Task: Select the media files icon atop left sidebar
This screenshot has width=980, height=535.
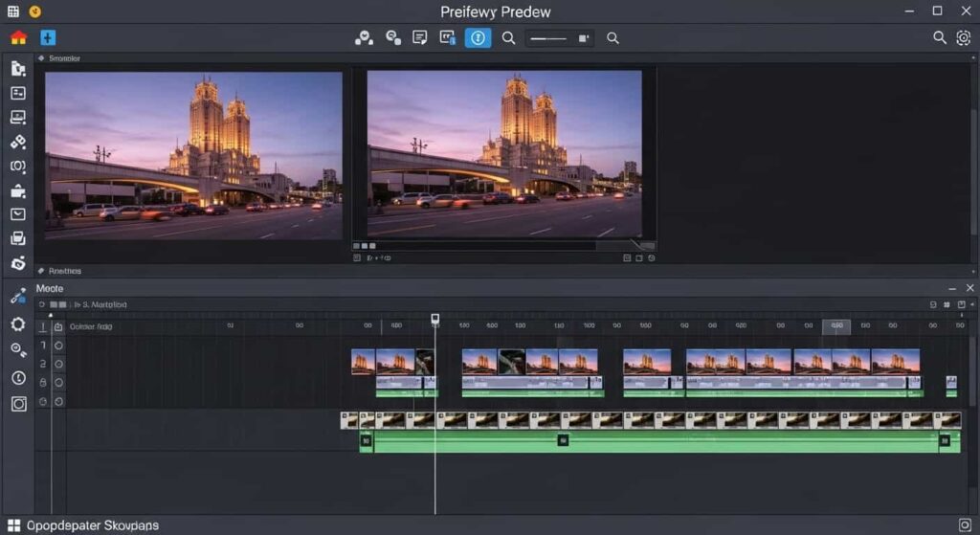Action: pos(18,68)
